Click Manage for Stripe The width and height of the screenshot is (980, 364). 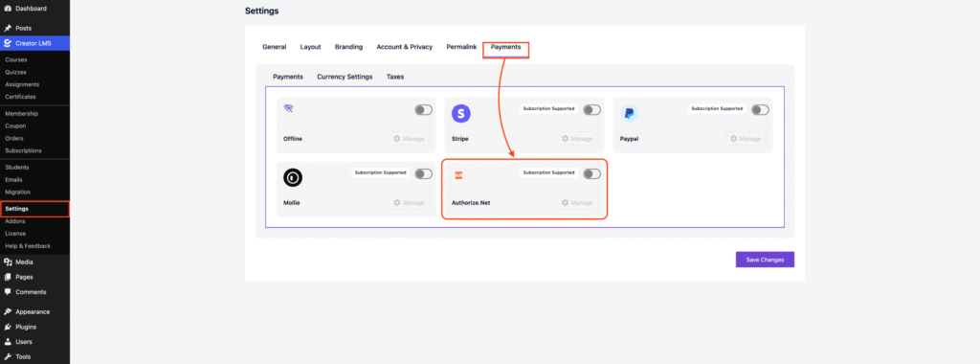(x=577, y=139)
